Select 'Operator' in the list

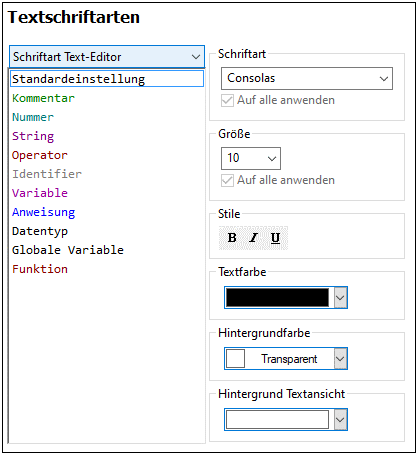(40, 155)
